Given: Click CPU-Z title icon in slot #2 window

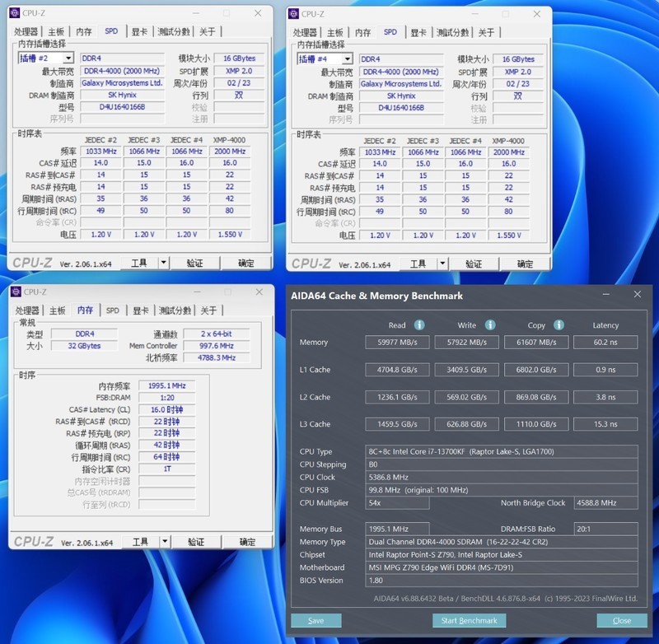Looking at the screenshot, I should [15, 13].
